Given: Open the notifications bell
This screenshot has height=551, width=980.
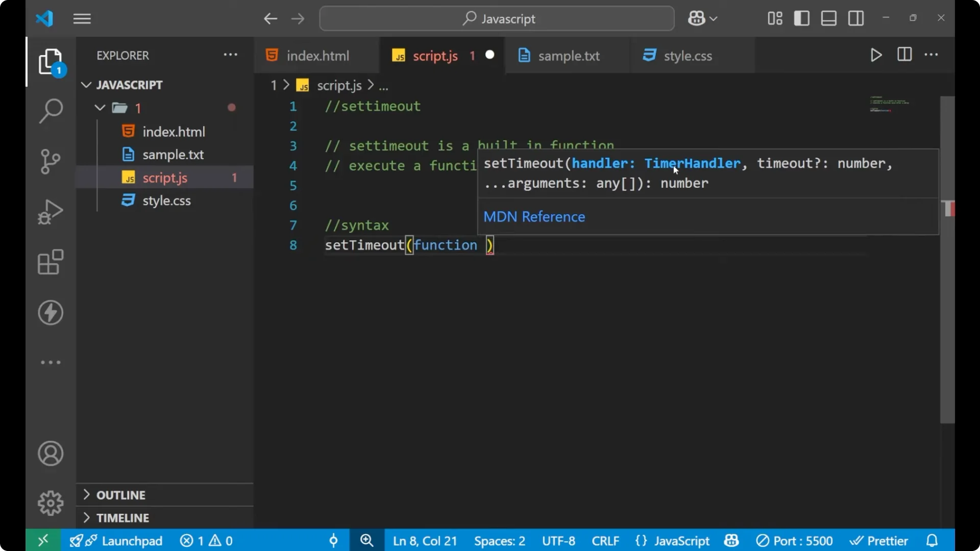Looking at the screenshot, I should [933, 540].
